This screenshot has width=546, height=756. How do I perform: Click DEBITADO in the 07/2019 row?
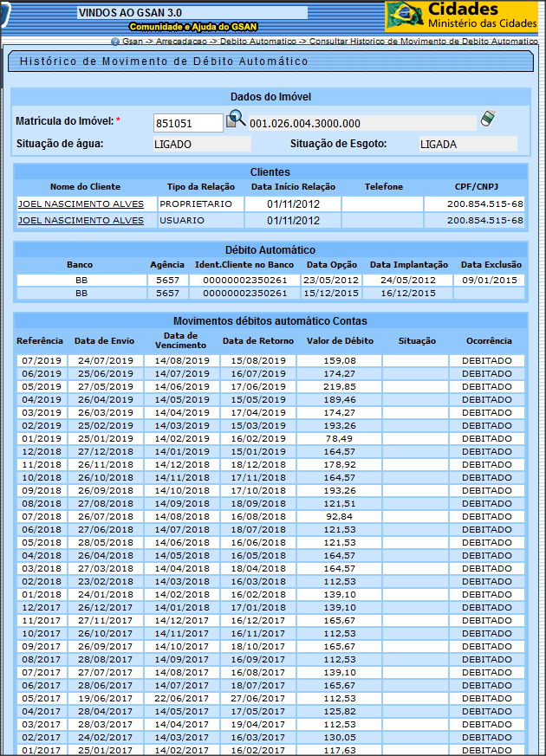tap(487, 360)
